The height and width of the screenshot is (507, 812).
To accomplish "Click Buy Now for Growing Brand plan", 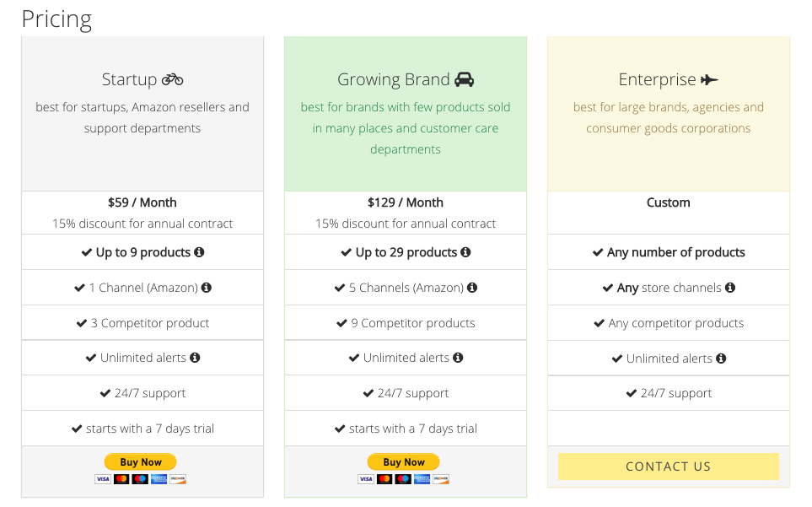I will (403, 461).
